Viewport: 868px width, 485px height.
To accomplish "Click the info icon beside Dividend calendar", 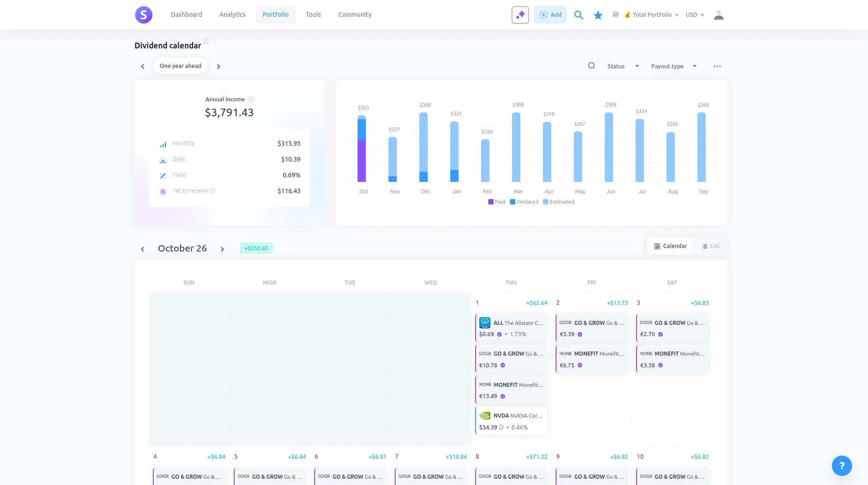I will [206, 41].
